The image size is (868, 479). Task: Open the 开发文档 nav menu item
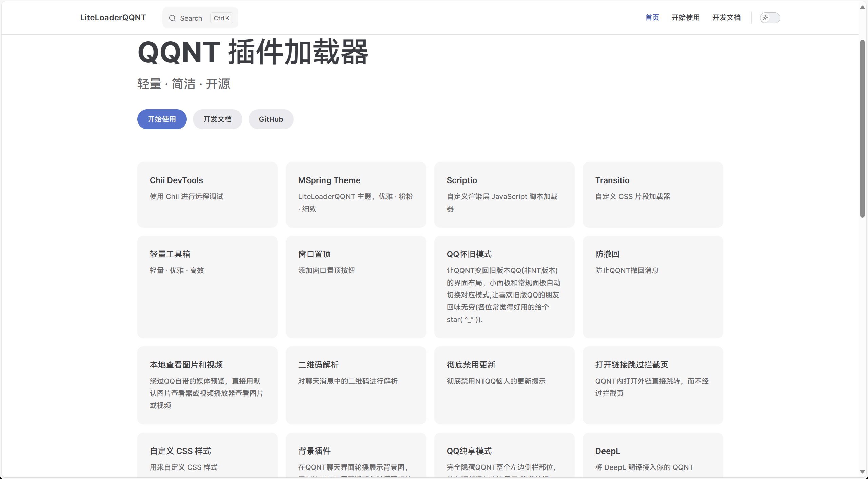[x=726, y=18]
